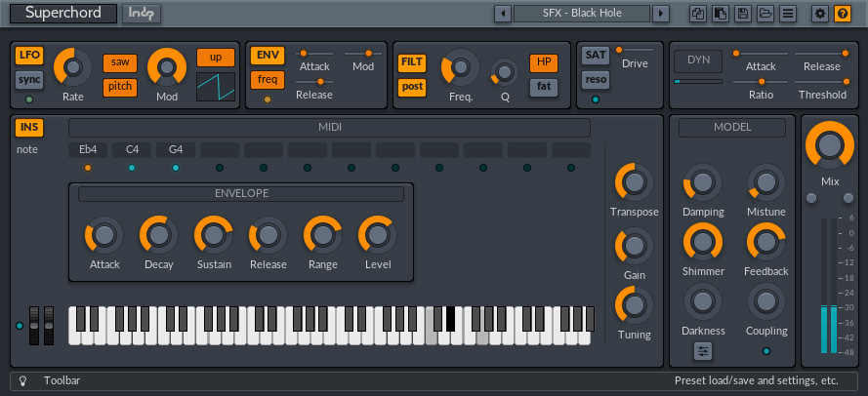Click the Feedback knob

click(766, 242)
